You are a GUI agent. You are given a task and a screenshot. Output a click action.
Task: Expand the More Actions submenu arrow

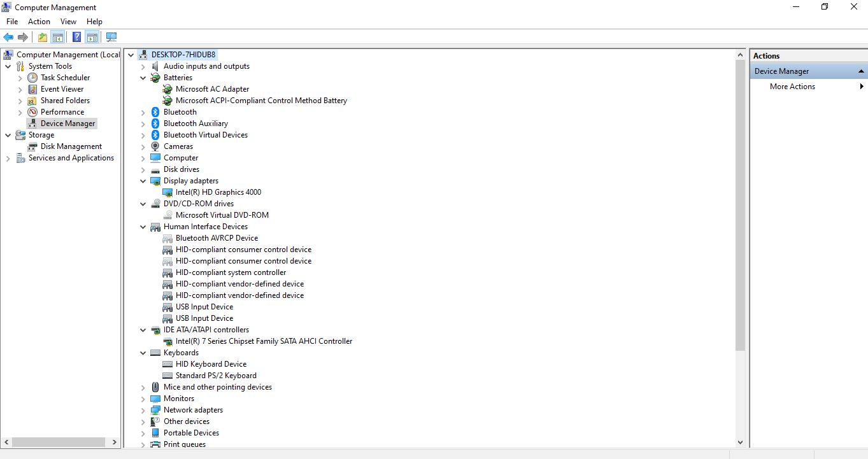click(862, 87)
